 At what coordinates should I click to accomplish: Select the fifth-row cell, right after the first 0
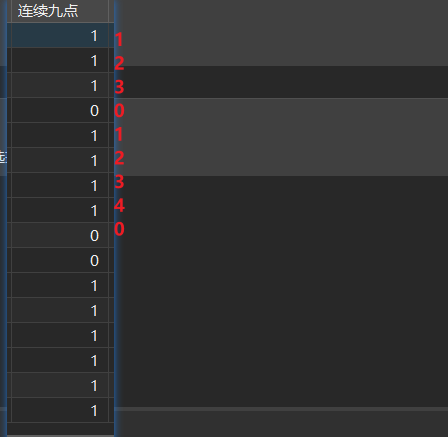point(60,135)
